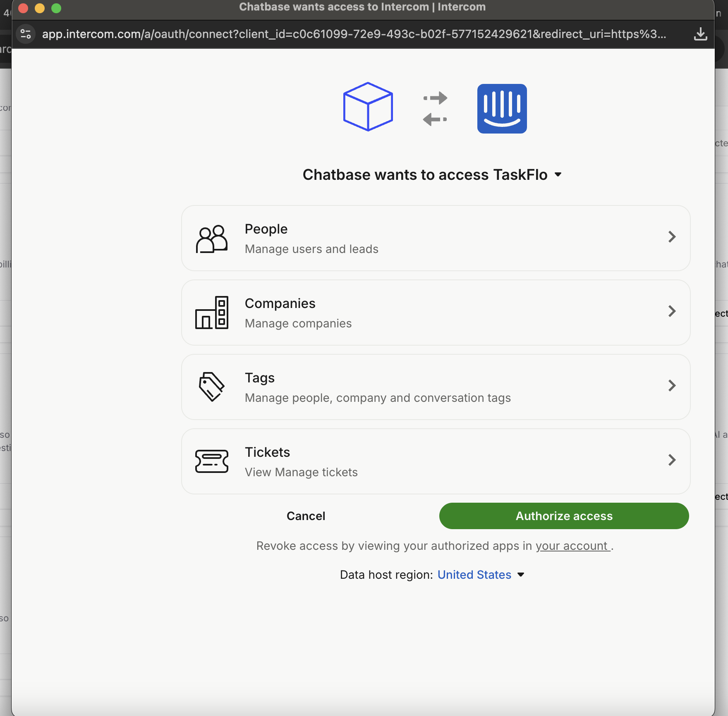This screenshot has width=728, height=716.
Task: Maximize window with green button
Action: 56,8
